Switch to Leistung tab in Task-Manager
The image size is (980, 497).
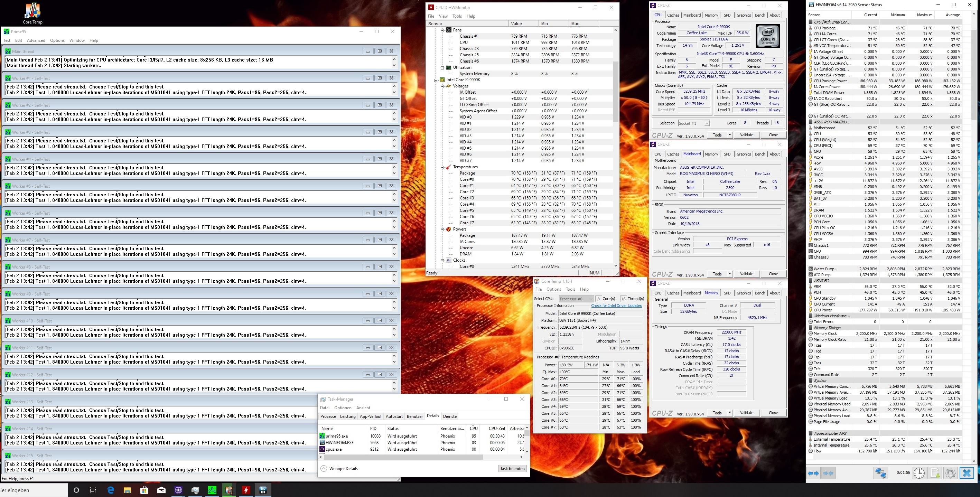(348, 416)
